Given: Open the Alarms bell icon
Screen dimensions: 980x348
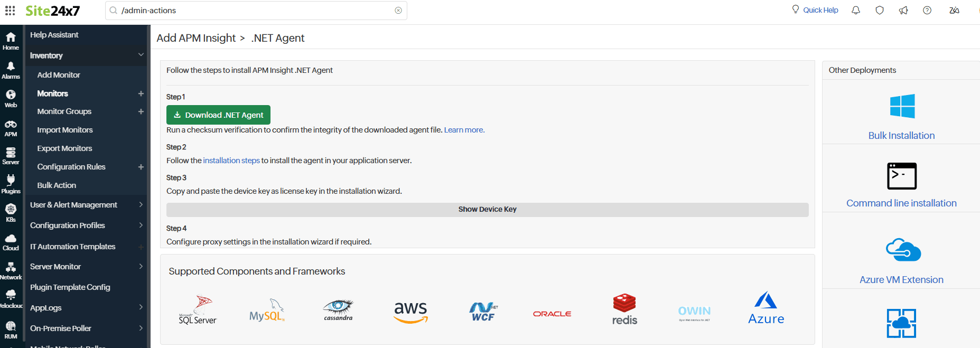Looking at the screenshot, I should point(11,70).
